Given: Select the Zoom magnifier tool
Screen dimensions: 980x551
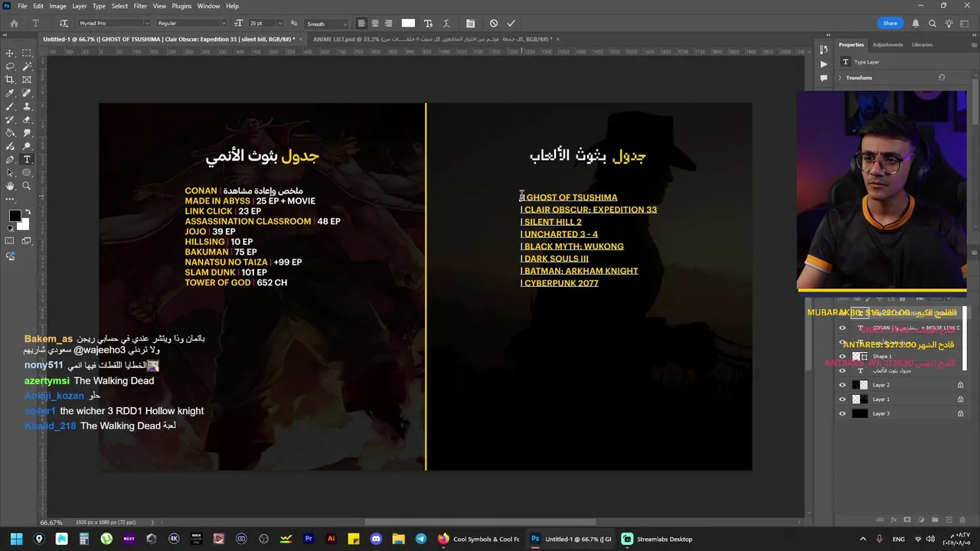Looking at the screenshot, I should (27, 186).
